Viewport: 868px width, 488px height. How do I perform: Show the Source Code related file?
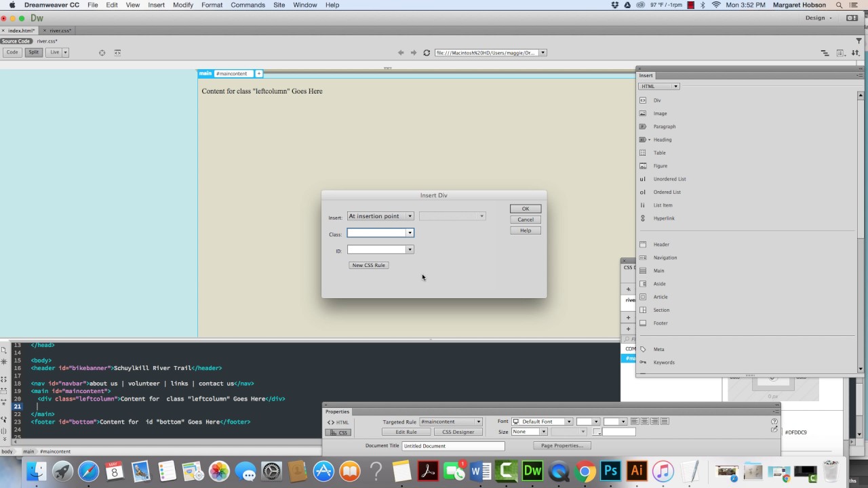16,41
